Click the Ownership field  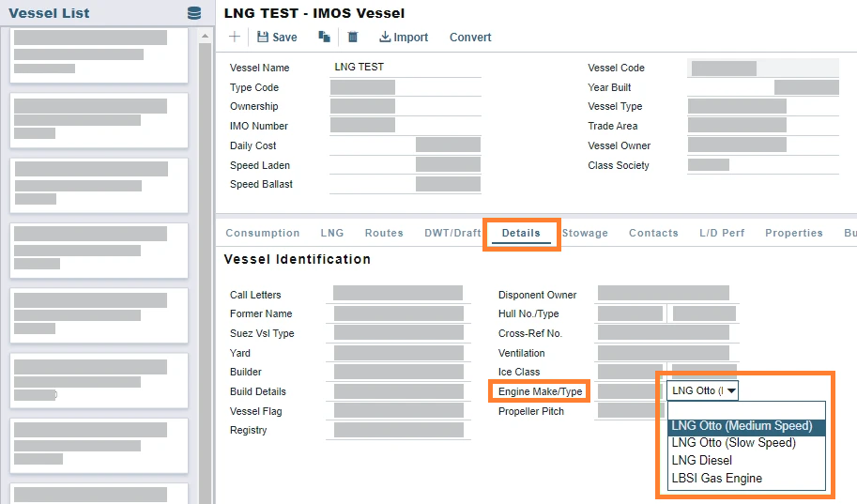pyautogui.click(x=405, y=106)
